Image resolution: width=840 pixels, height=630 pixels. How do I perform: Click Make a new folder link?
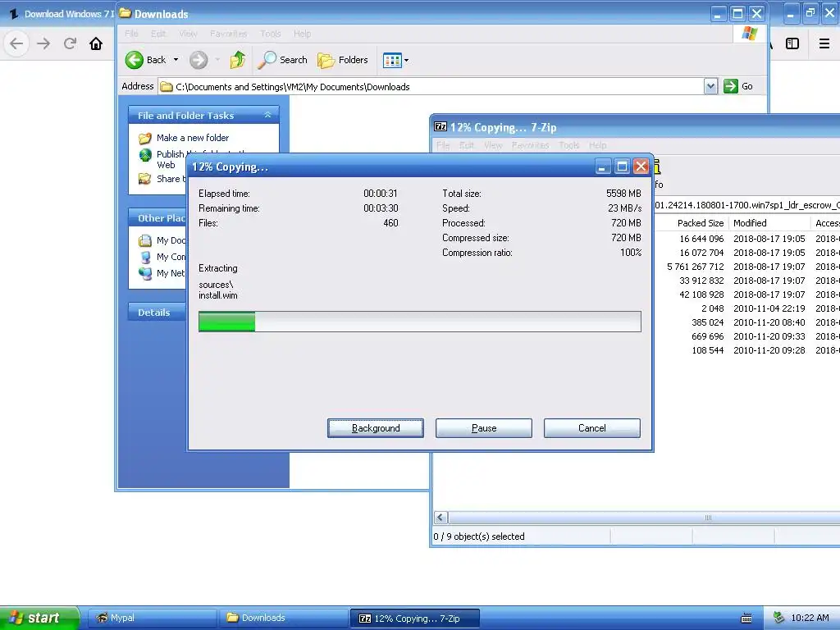click(x=192, y=138)
